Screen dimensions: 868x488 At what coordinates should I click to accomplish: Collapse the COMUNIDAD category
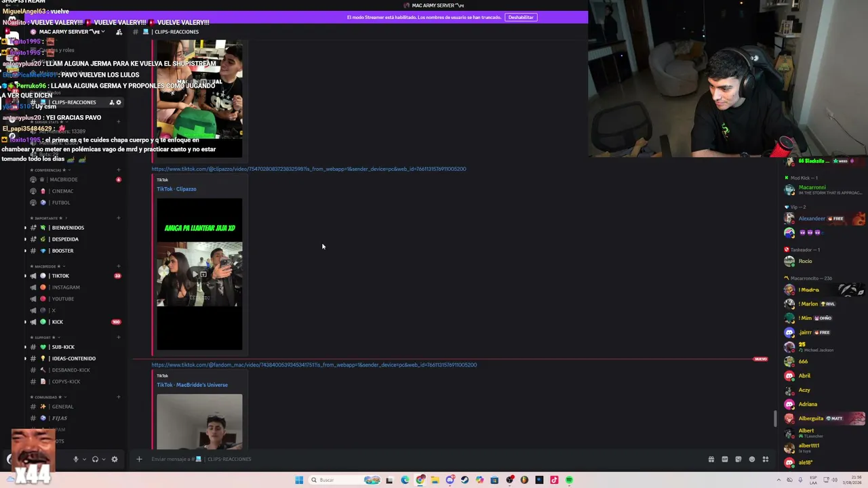point(46,397)
